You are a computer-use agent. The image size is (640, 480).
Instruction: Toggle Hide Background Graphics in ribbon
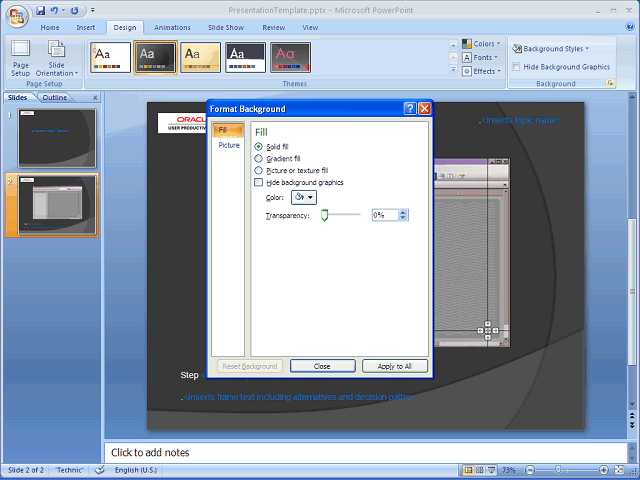(516, 67)
